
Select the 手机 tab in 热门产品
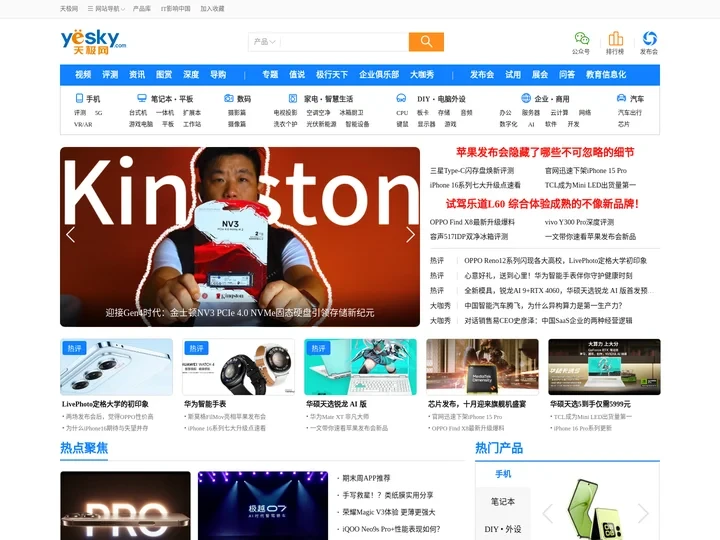click(503, 474)
